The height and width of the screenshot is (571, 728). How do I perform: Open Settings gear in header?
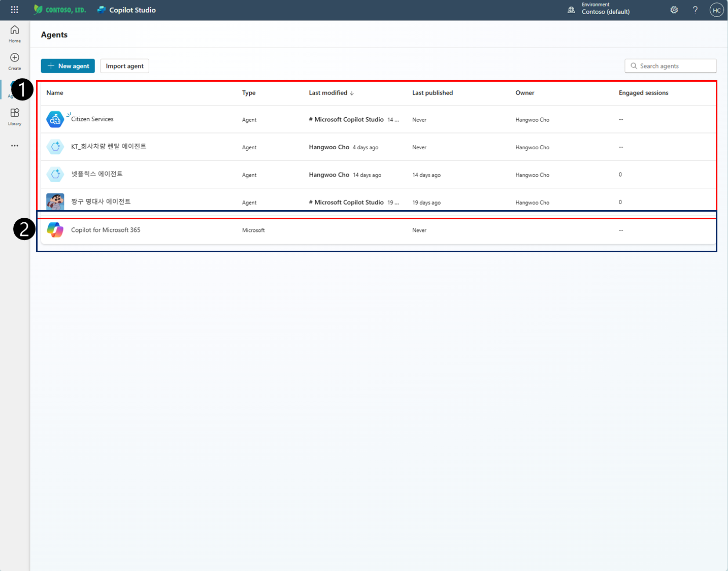click(674, 10)
